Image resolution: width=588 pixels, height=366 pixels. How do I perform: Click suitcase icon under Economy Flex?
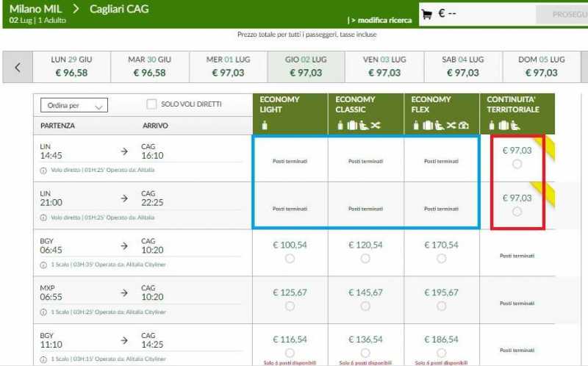coord(428,125)
